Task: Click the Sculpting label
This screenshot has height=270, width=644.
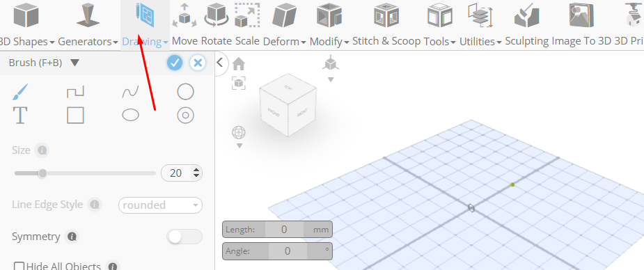Action: pyautogui.click(x=527, y=41)
